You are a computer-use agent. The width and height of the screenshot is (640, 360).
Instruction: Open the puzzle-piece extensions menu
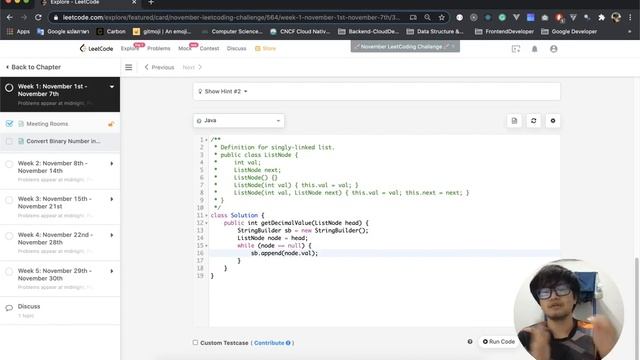pos(601,18)
